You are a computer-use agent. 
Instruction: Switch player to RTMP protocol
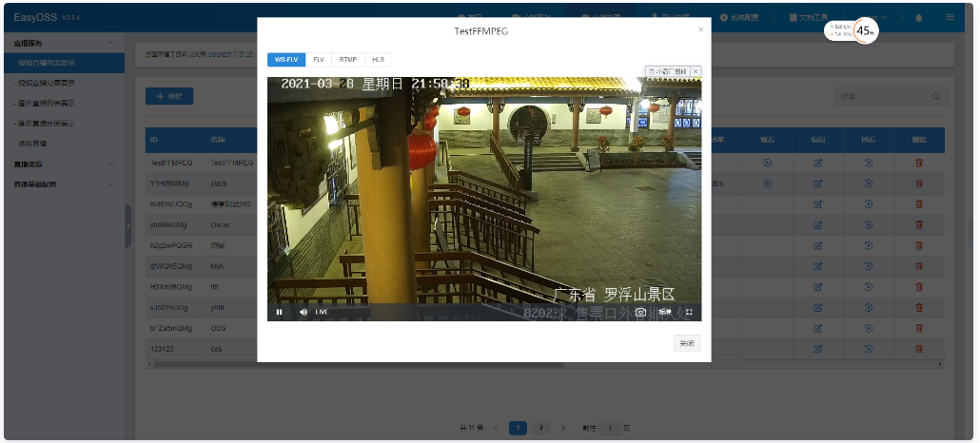click(348, 59)
